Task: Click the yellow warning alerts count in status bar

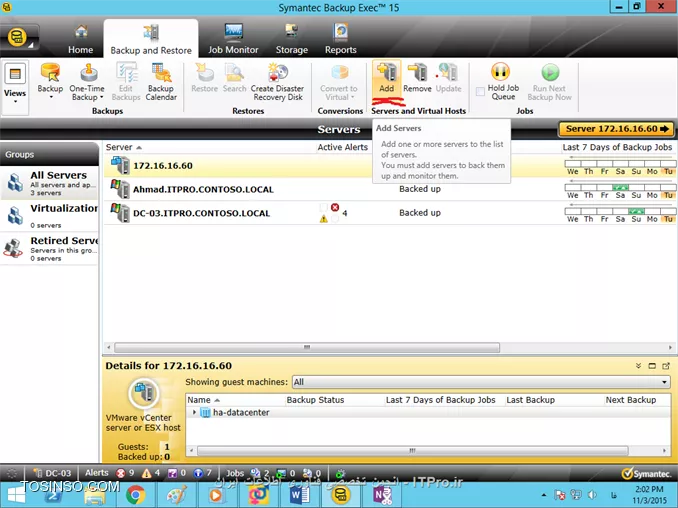Action: pyautogui.click(x=151, y=473)
